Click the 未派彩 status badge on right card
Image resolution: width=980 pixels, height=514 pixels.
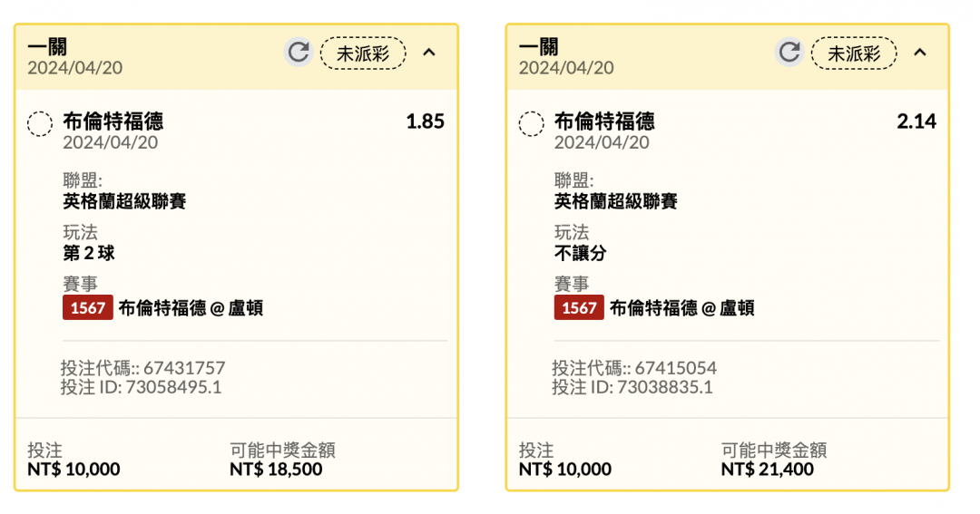click(x=855, y=53)
